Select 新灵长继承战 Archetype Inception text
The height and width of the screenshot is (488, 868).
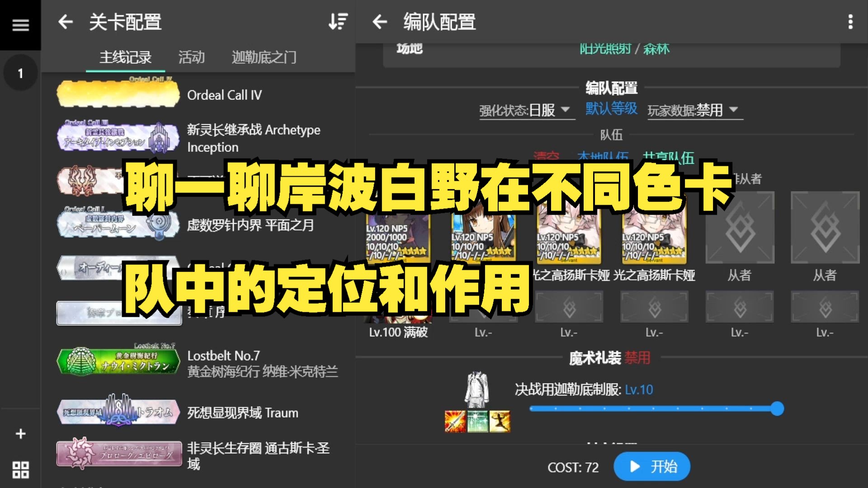click(254, 138)
